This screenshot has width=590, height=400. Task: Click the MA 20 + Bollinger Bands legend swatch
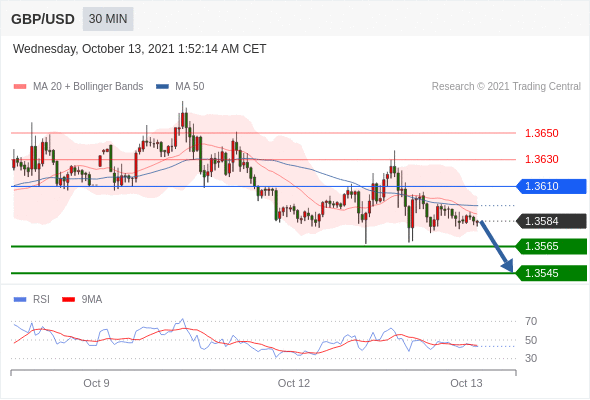[20, 87]
